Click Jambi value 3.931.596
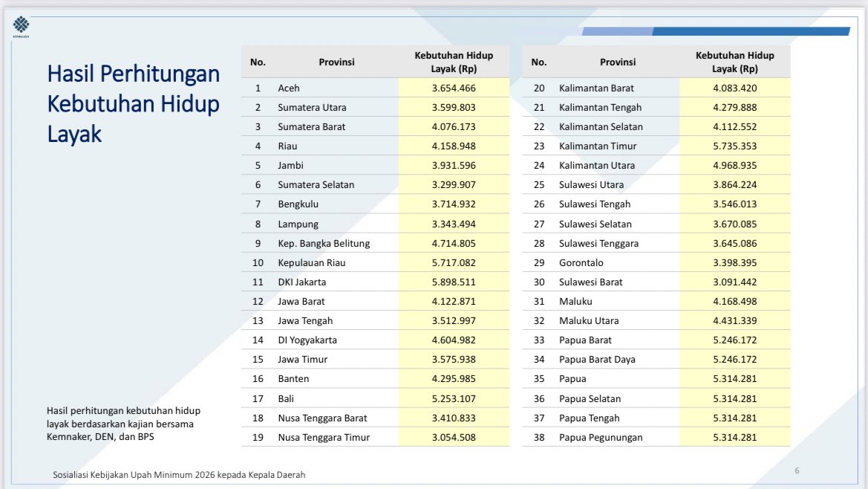Screen dimensions: 868x489 tap(454, 166)
